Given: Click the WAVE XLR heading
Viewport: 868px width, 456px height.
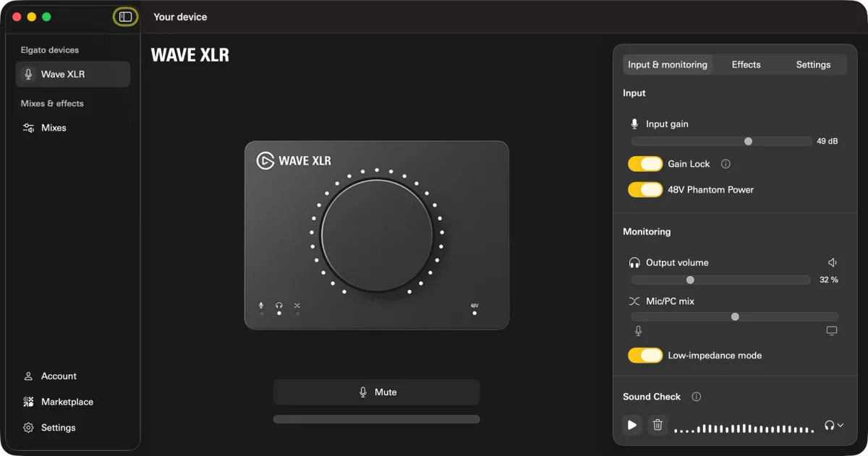Looking at the screenshot, I should click(x=190, y=55).
